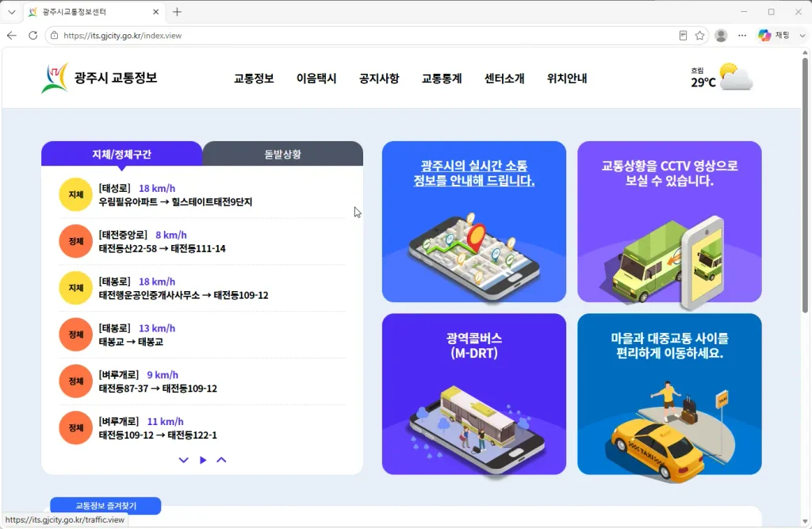The width and height of the screenshot is (812, 529).
Task: Open 광주시의 실시간 소통 정보 card
Action: pos(474,221)
